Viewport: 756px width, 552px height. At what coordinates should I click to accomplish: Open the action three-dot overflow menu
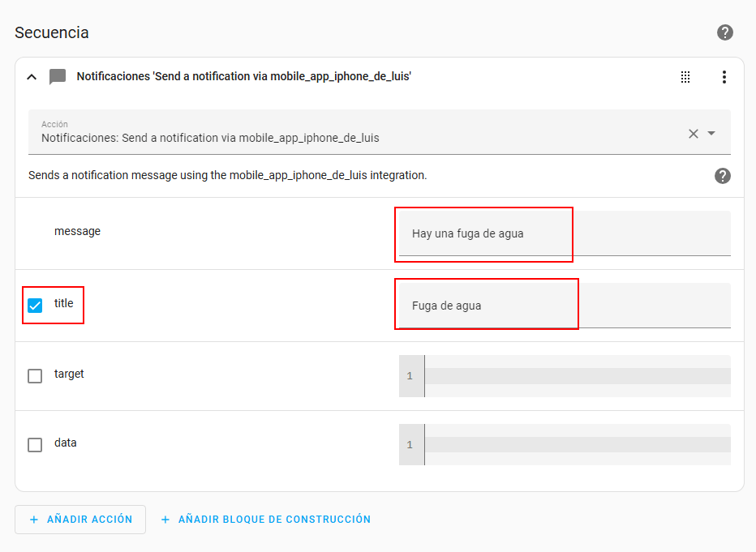[724, 77]
